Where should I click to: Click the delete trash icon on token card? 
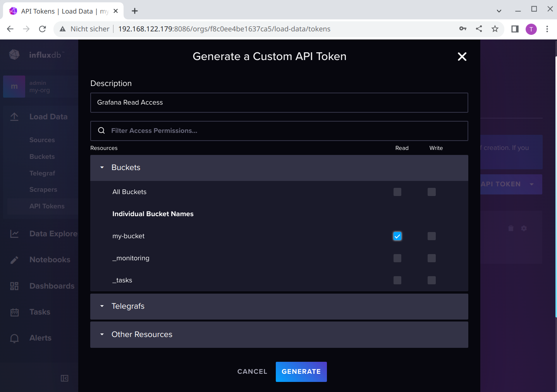click(511, 229)
